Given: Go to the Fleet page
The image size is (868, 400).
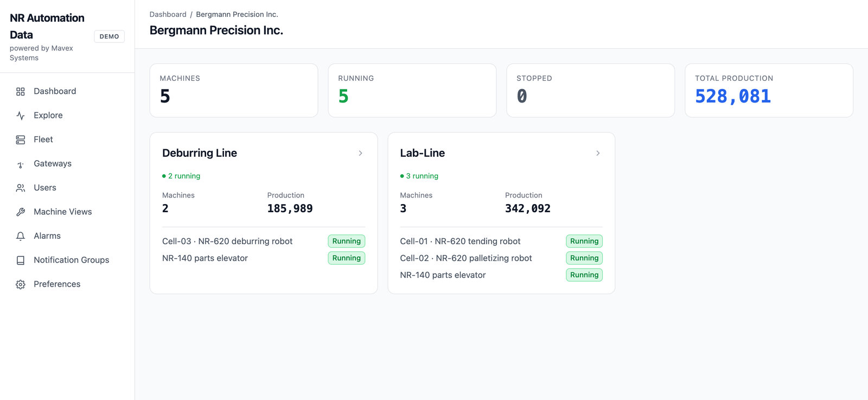Looking at the screenshot, I should tap(67, 139).
